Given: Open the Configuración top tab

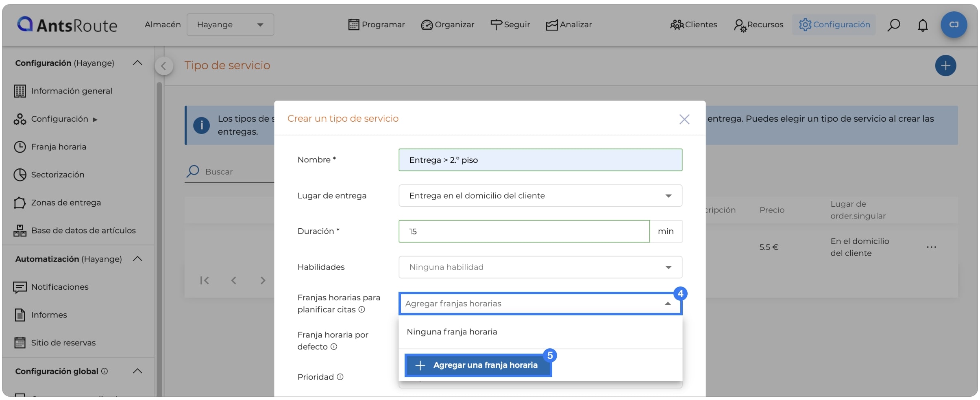Looking at the screenshot, I should pos(834,24).
